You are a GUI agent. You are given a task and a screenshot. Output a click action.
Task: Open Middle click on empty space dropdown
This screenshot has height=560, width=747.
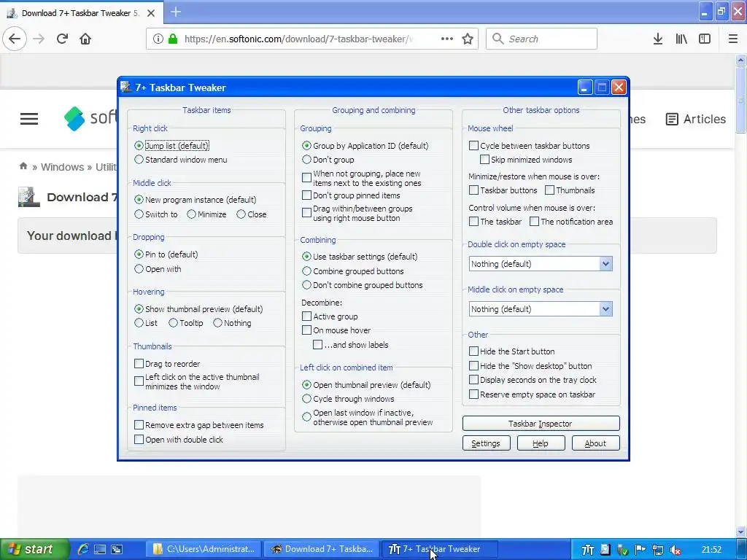(541, 309)
